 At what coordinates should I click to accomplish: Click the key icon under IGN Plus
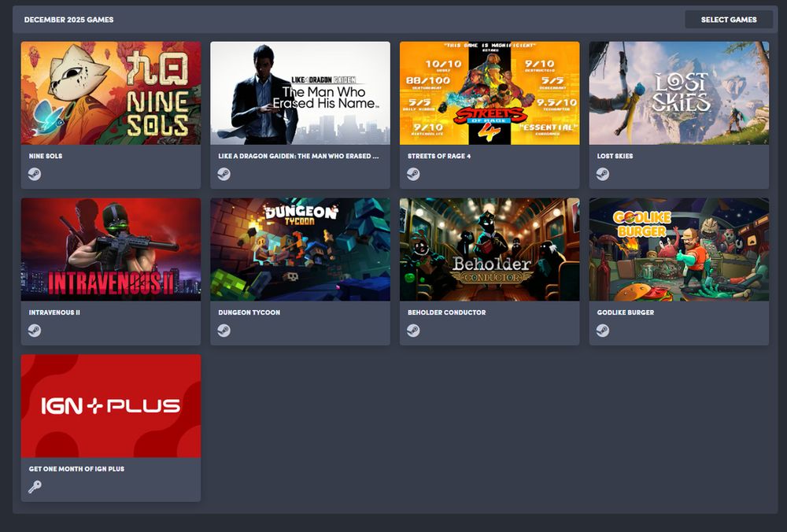click(x=35, y=487)
